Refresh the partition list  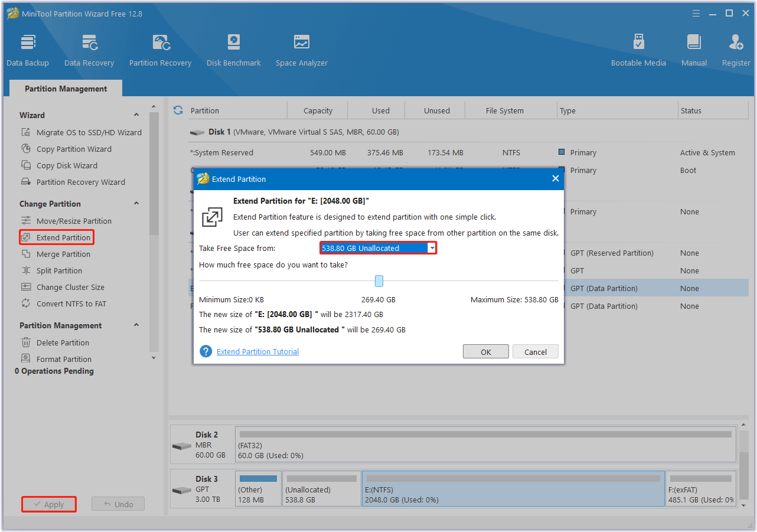(178, 110)
